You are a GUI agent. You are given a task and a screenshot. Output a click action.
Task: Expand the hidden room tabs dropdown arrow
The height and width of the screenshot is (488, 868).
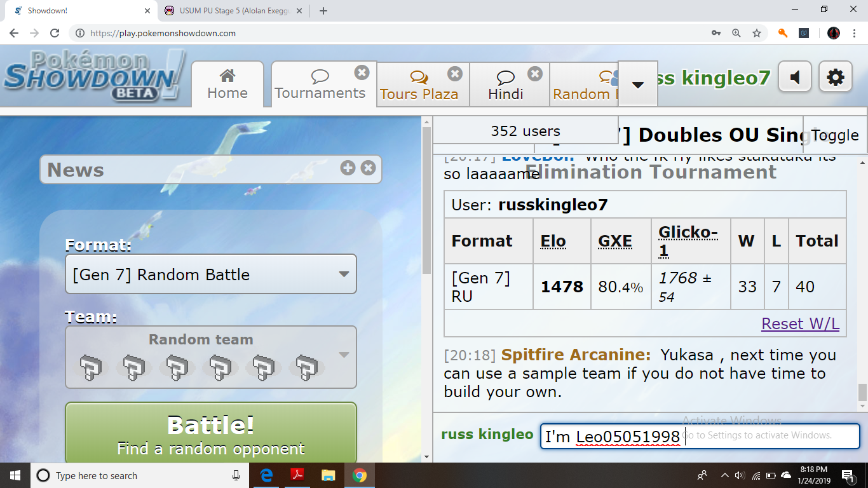click(638, 84)
